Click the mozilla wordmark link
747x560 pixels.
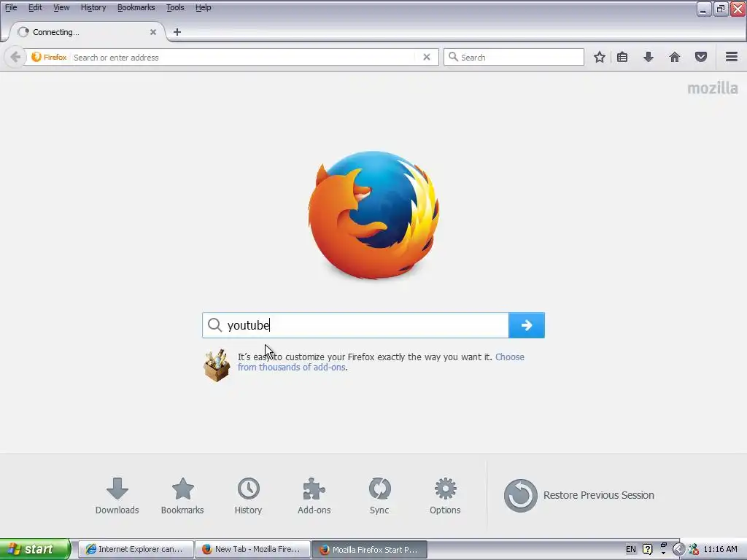pos(712,88)
